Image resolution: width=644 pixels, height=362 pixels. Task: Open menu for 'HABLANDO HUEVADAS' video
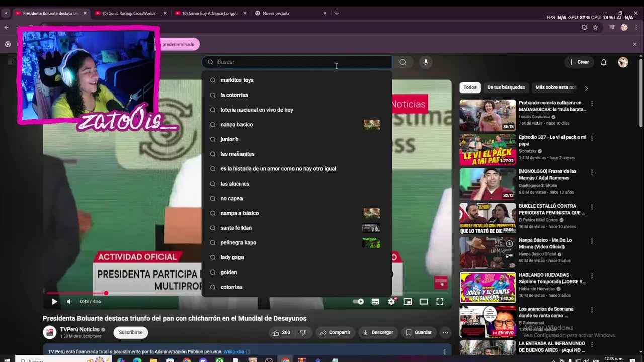pyautogui.click(x=592, y=276)
